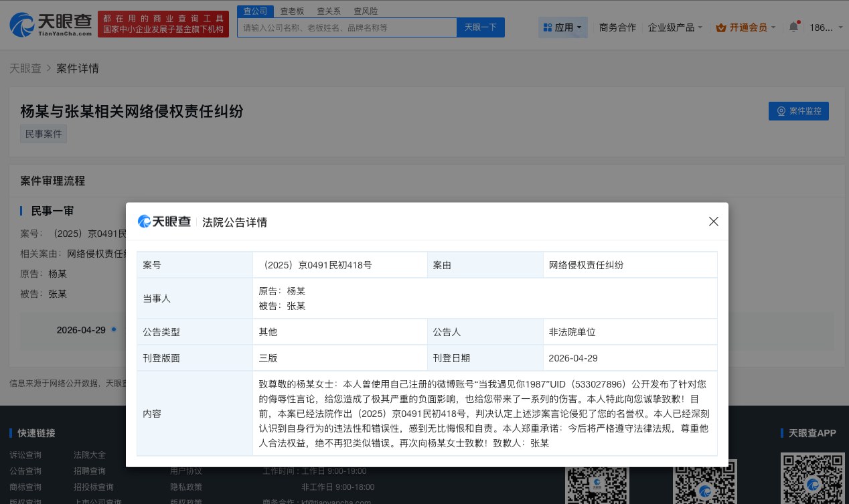The image size is (849, 504).
Task: Click the 天眼一下 search button
Action: [481, 27]
